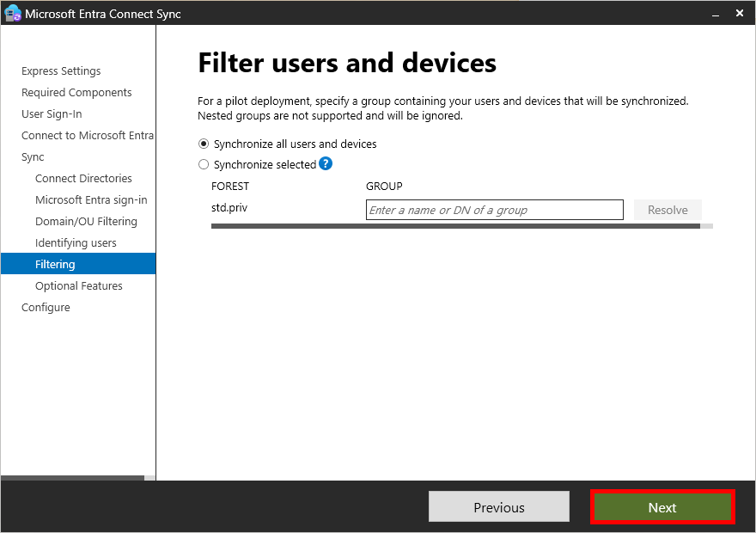This screenshot has width=756, height=533.
Task: Open the help tooltip beside Synchronize selected
Action: pyautogui.click(x=326, y=164)
